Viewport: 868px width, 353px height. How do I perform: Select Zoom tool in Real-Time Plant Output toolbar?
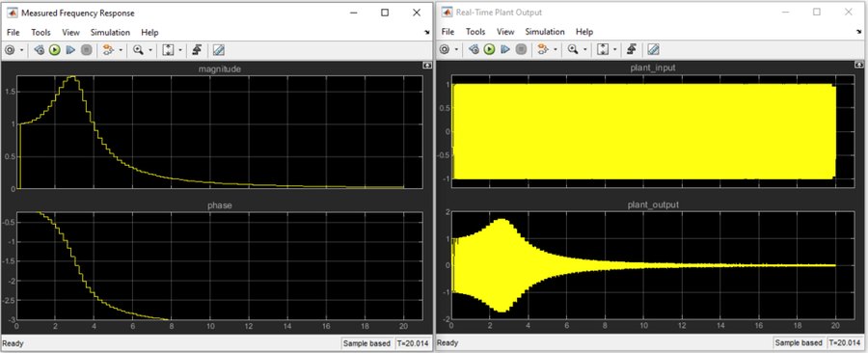point(572,50)
